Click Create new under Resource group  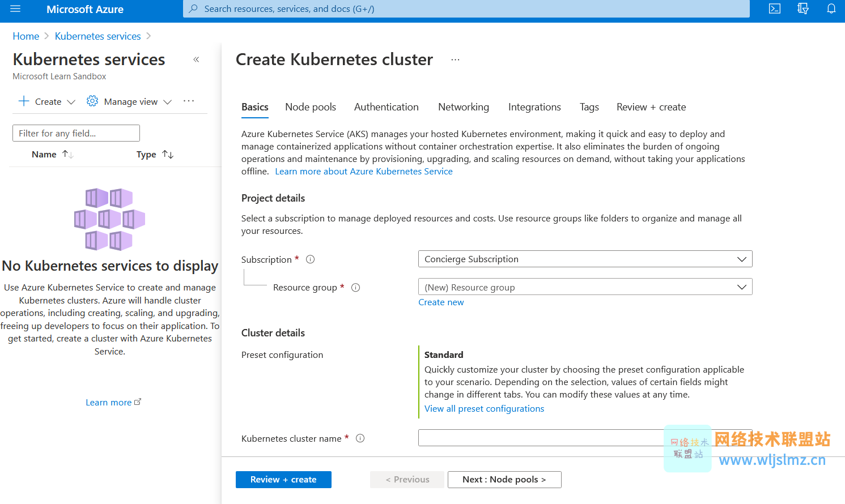441,302
